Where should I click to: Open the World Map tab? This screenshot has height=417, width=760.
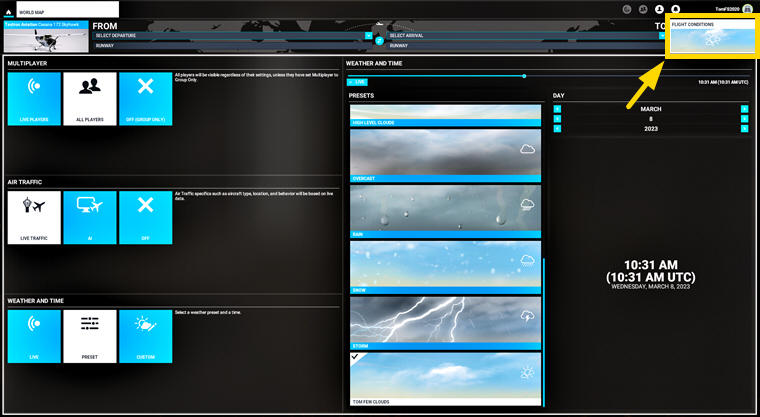tap(68, 9)
